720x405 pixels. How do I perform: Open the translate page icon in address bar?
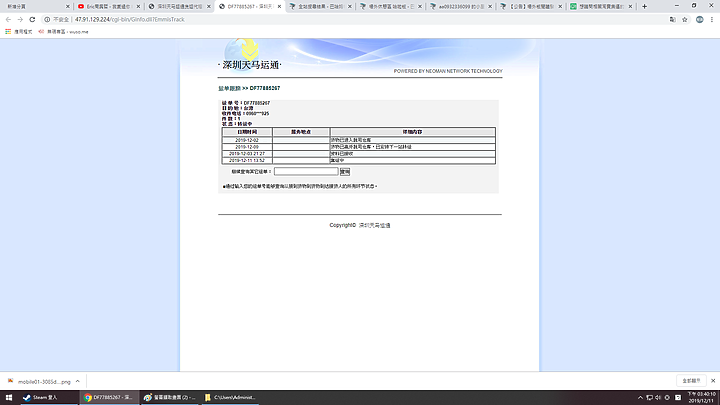point(672,19)
